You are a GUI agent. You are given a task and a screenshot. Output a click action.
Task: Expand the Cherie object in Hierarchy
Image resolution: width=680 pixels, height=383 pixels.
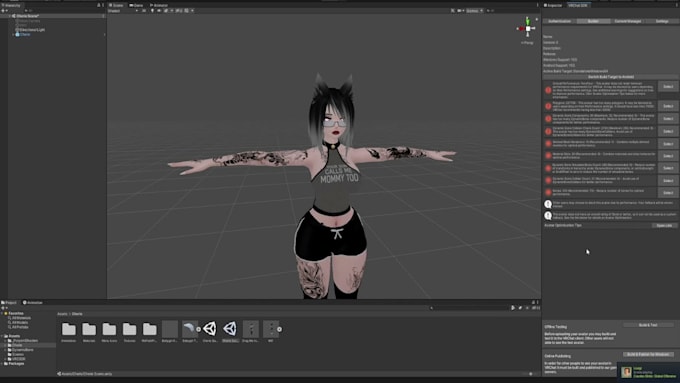click(x=13, y=34)
